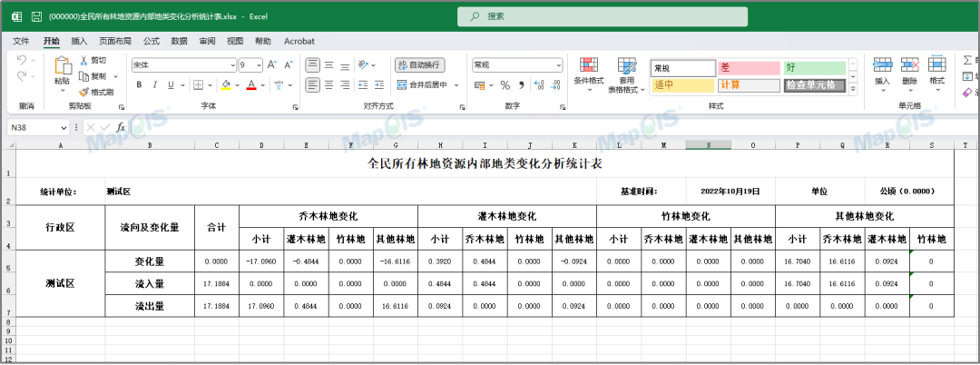
Task: Switch to the 插入 ribbon tab
Action: click(79, 41)
